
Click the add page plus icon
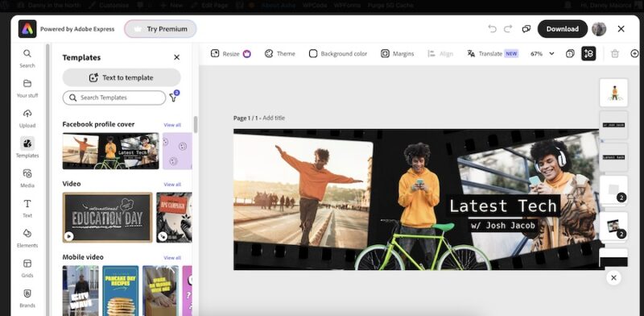pyautogui.click(x=634, y=53)
